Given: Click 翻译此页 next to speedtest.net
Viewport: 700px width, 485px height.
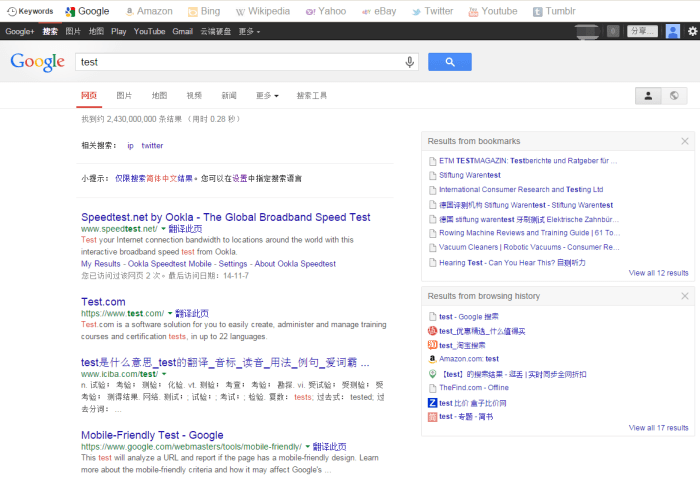Looking at the screenshot, I should point(185,229).
